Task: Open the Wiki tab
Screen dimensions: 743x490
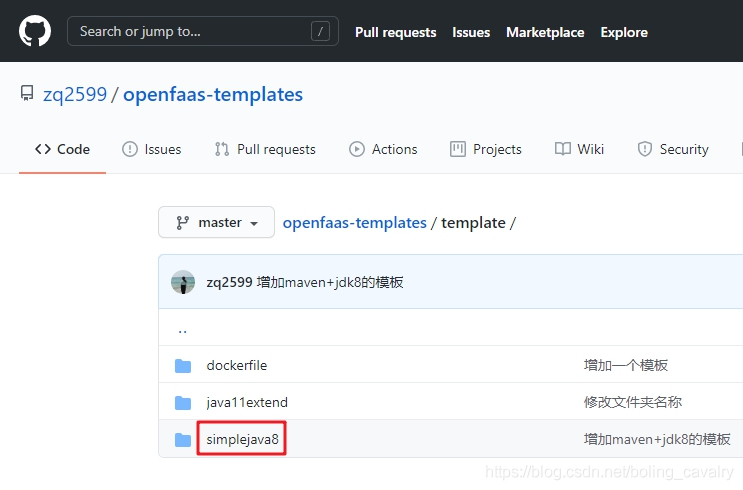Action: tap(580, 149)
